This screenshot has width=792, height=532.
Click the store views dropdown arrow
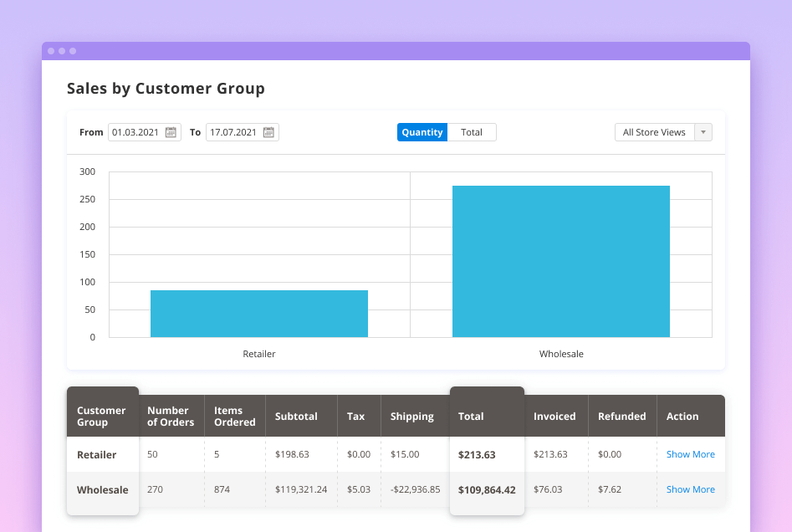pos(703,132)
